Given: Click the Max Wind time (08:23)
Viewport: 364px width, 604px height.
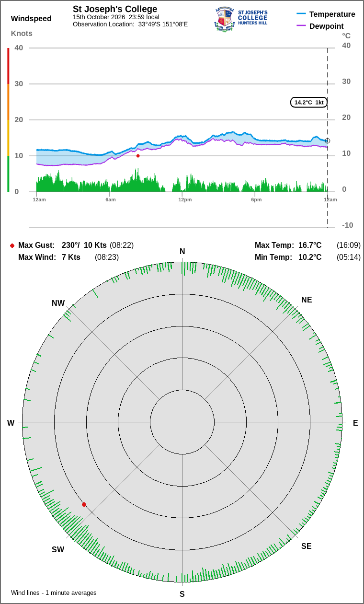Looking at the screenshot, I should pos(107,257).
